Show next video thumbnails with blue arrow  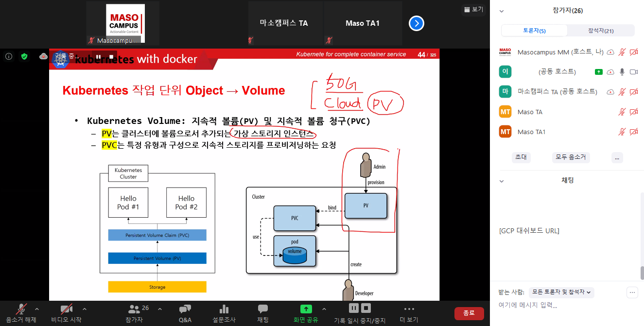pos(417,23)
